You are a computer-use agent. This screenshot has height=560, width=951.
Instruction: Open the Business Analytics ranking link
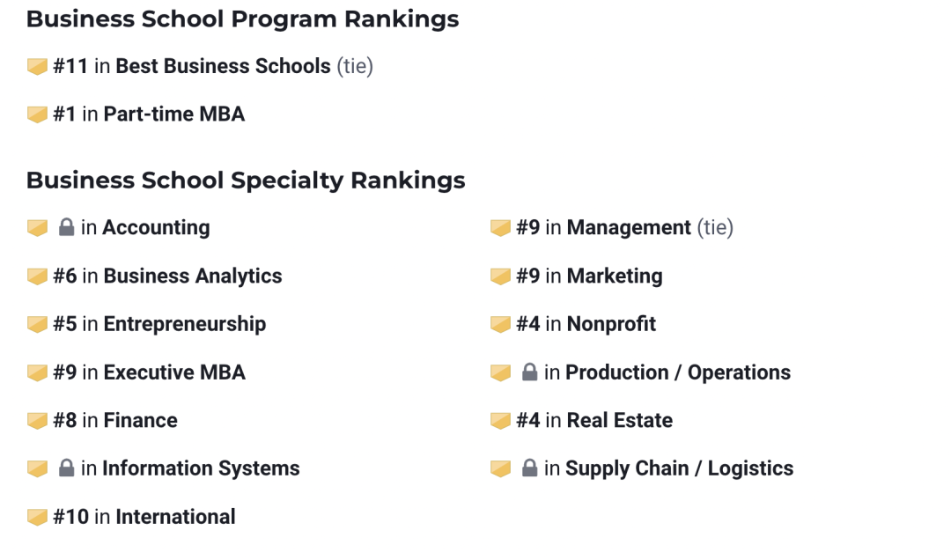point(193,276)
